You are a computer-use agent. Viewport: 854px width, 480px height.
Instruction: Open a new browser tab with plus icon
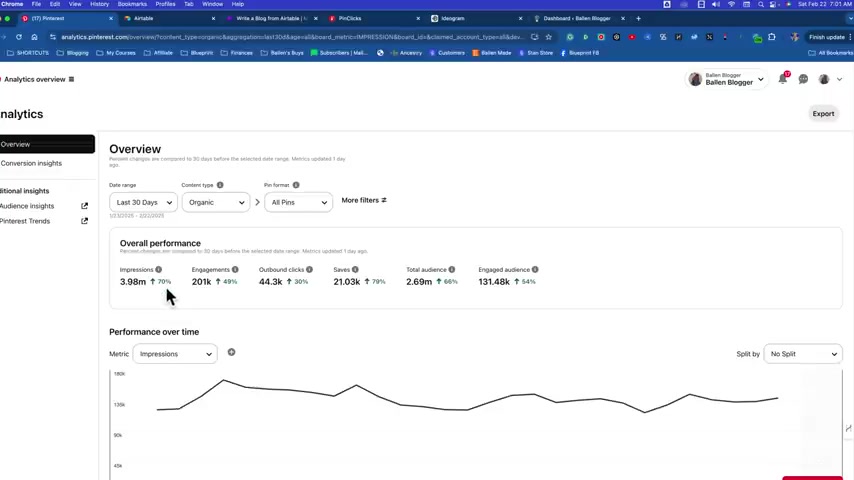[638, 19]
